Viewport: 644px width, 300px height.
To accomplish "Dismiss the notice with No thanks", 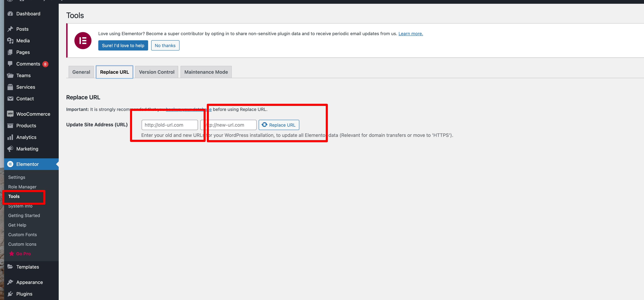I will coord(165,46).
